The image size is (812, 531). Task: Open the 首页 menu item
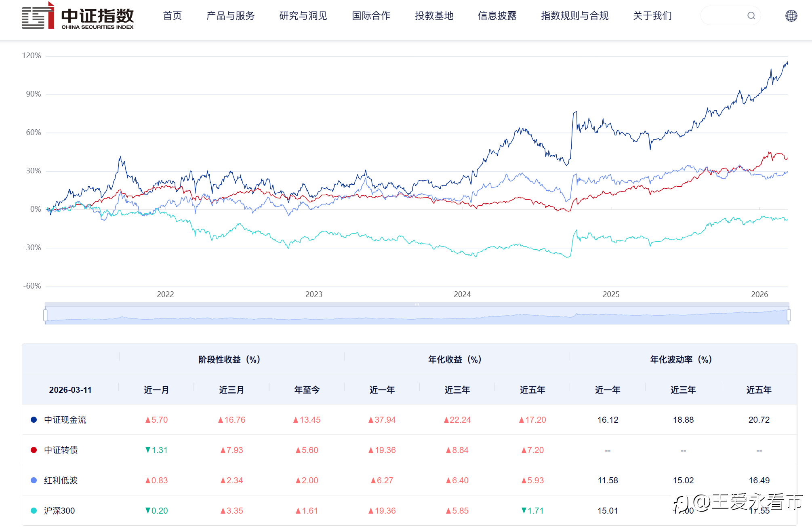pos(172,16)
